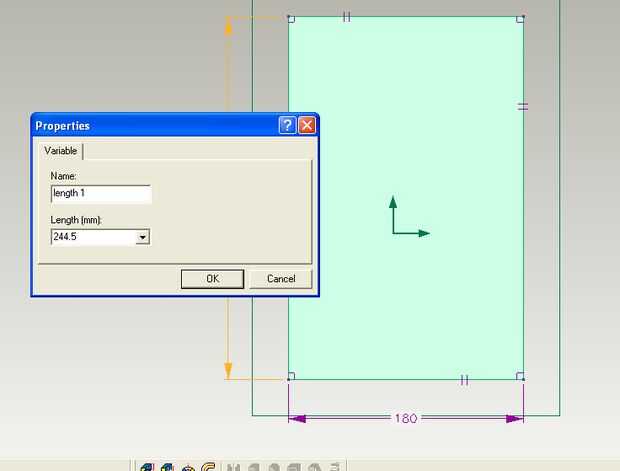
Task: Select the orange vertical dimension line upper arrow
Action: tap(228, 27)
